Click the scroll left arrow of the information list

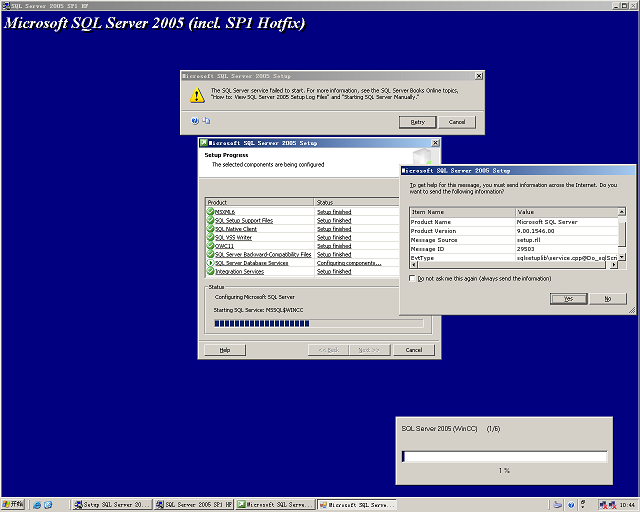(x=413, y=265)
